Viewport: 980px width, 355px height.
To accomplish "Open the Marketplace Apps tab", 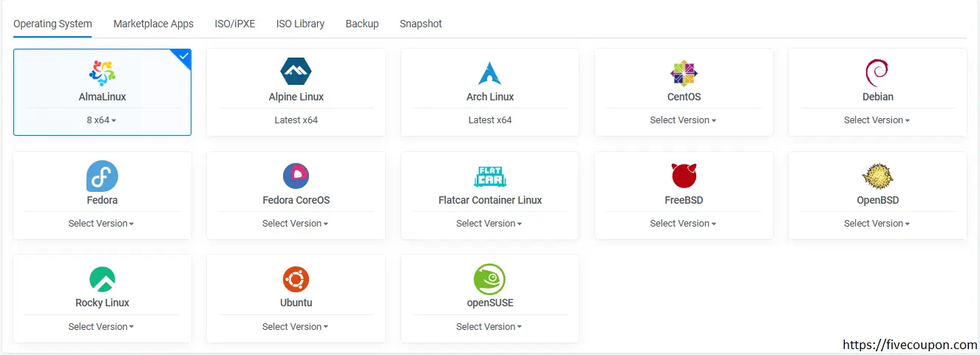I will [153, 24].
